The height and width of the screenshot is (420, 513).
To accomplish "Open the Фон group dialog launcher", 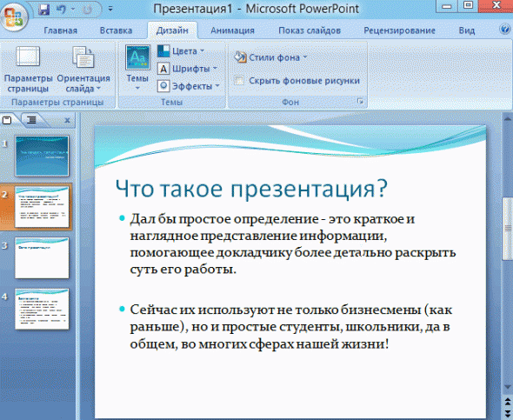I will (361, 102).
